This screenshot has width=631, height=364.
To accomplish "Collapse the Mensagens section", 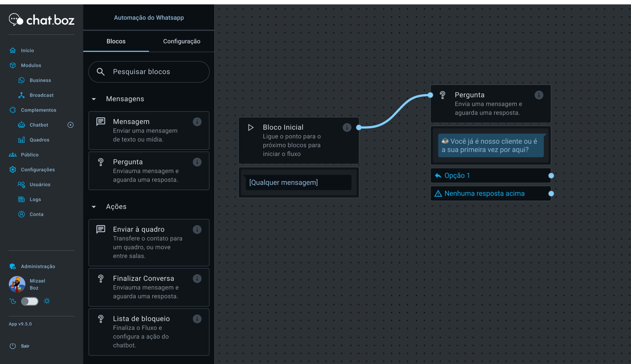I will click(94, 99).
